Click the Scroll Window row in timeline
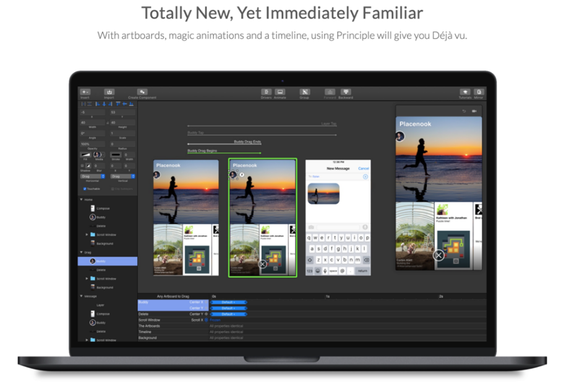 click(312, 320)
